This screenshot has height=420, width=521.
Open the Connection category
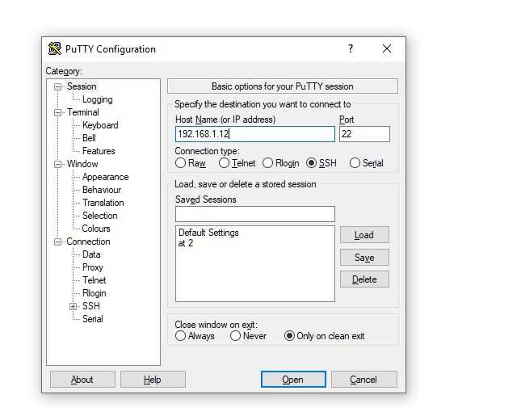(x=88, y=241)
